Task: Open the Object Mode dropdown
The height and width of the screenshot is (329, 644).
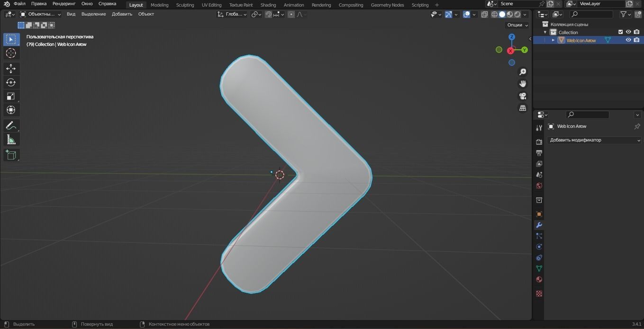Action: point(40,14)
